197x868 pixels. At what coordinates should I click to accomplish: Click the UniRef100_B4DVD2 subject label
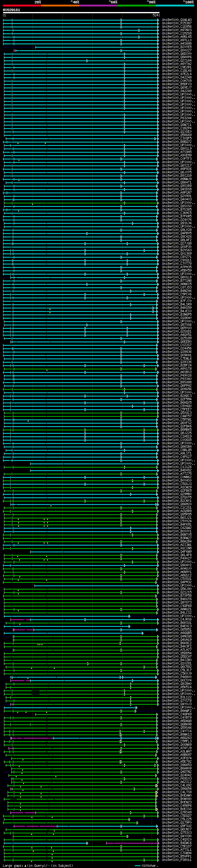pyautogui.click(x=177, y=470)
